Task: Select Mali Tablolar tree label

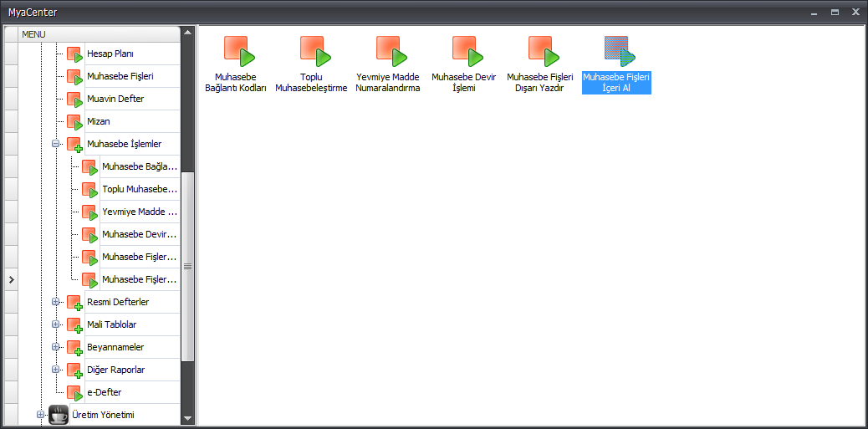Action: click(112, 324)
